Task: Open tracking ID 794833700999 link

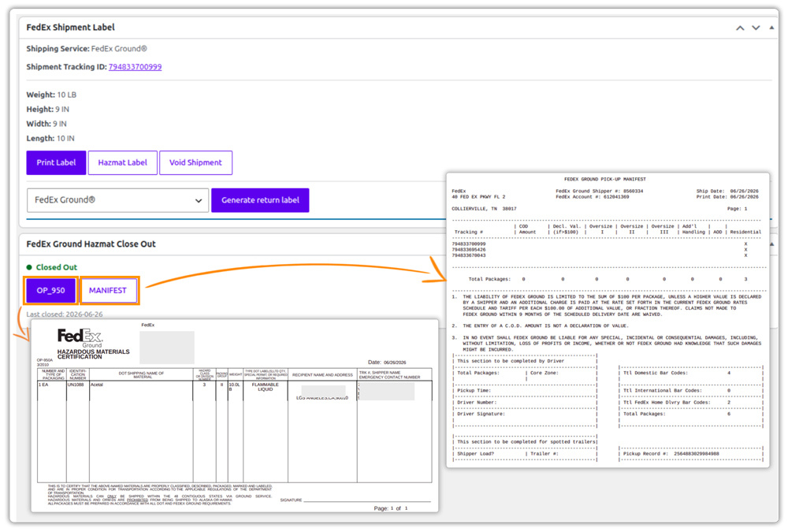Action: coord(136,67)
